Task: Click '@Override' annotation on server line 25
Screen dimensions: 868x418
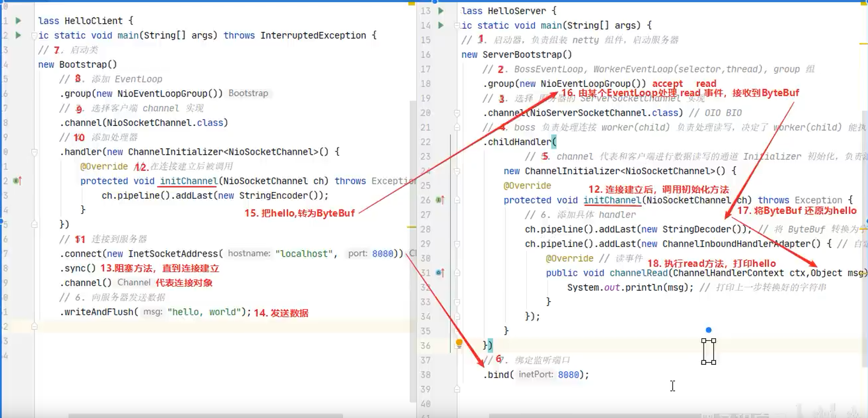Action: [x=527, y=186]
